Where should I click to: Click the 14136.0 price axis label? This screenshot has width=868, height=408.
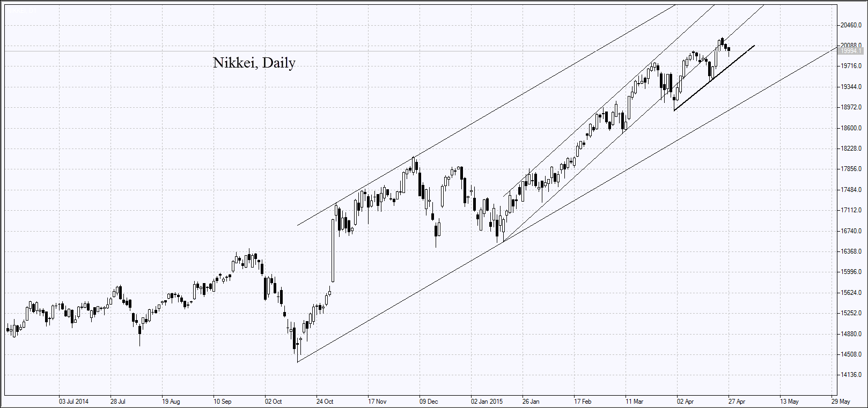click(851, 375)
